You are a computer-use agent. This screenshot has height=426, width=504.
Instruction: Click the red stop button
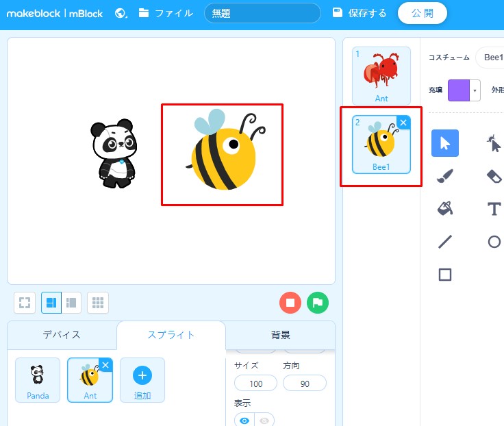[x=290, y=303]
